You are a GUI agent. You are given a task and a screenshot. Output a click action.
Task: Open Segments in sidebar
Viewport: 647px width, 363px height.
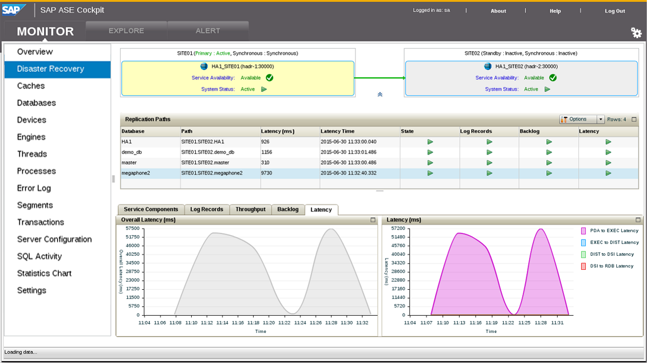click(57, 205)
